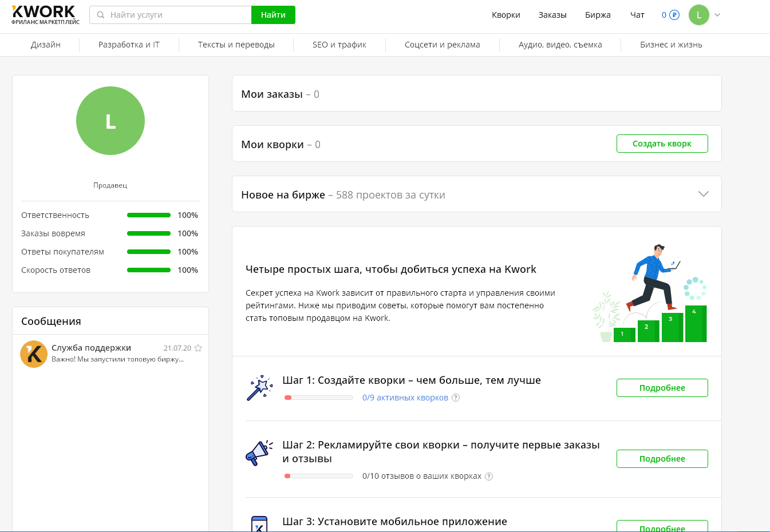This screenshot has height=532, width=770.
Task: Open the 'Аудио, видео, съемка' category
Action: (560, 45)
